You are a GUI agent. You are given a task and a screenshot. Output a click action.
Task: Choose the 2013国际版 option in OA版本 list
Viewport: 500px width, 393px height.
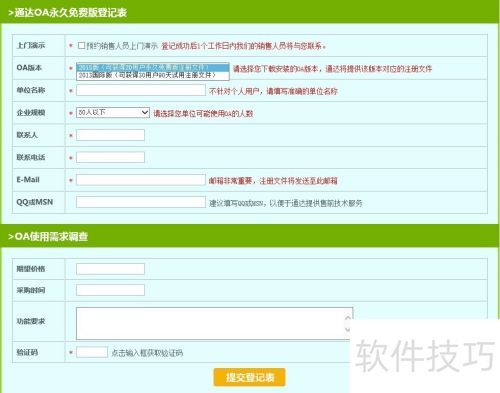coord(153,75)
